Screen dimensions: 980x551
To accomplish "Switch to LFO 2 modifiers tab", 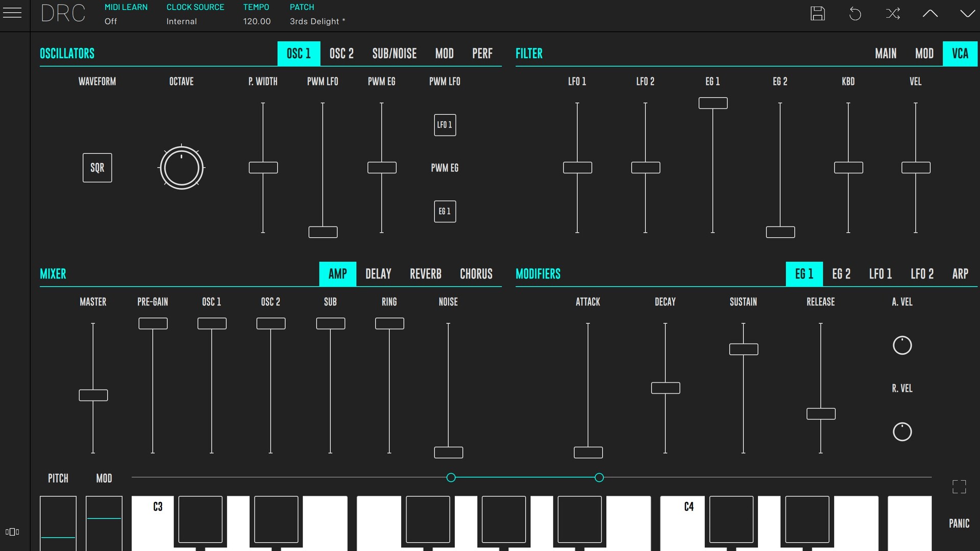I will pyautogui.click(x=922, y=274).
